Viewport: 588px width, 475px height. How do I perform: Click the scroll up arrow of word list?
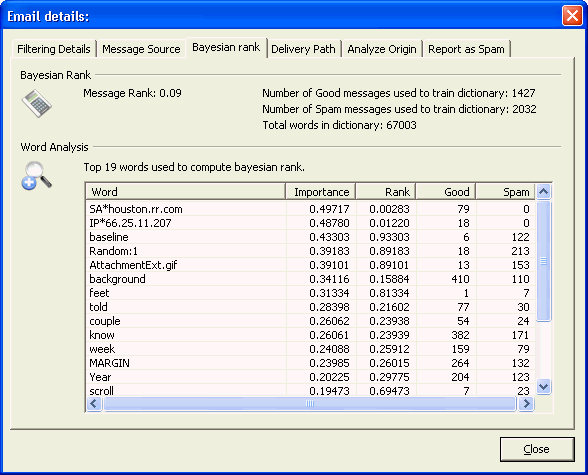tap(543, 192)
